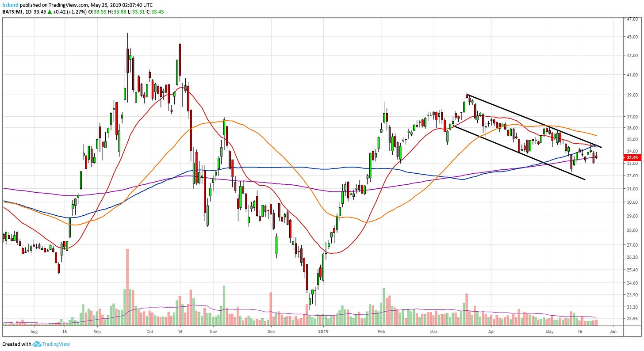Click the 47.00 price axis label
The image size is (644, 351).
[631, 19]
